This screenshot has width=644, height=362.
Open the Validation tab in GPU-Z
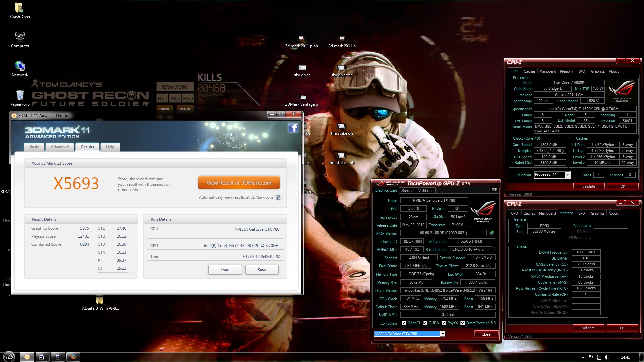coord(426,191)
